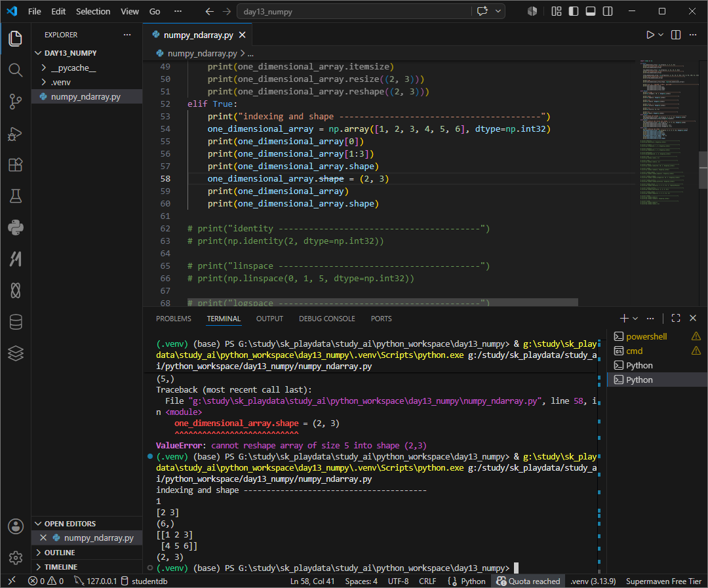This screenshot has width=708, height=588.
Task: Expand the TIMELINE section
Action: pyautogui.click(x=87, y=567)
